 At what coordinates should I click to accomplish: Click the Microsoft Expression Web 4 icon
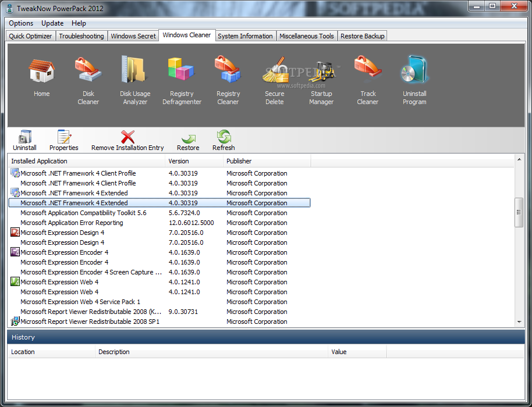pos(15,281)
